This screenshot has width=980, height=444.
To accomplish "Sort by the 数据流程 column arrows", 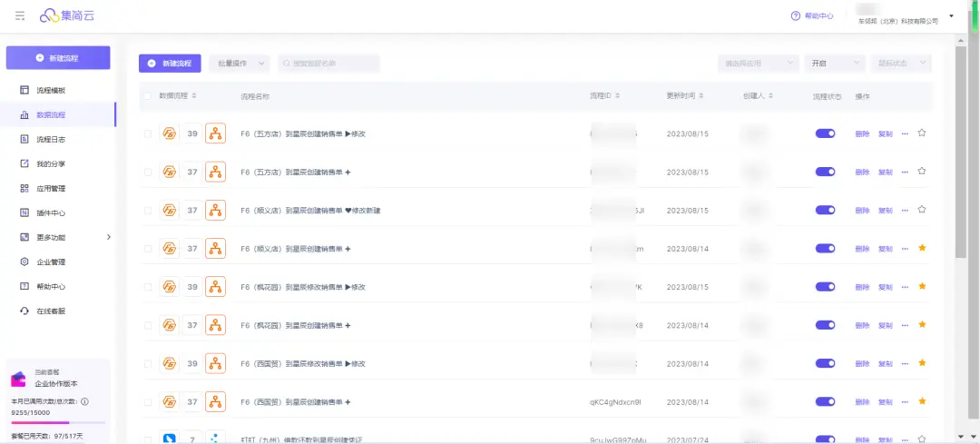I will [194, 95].
